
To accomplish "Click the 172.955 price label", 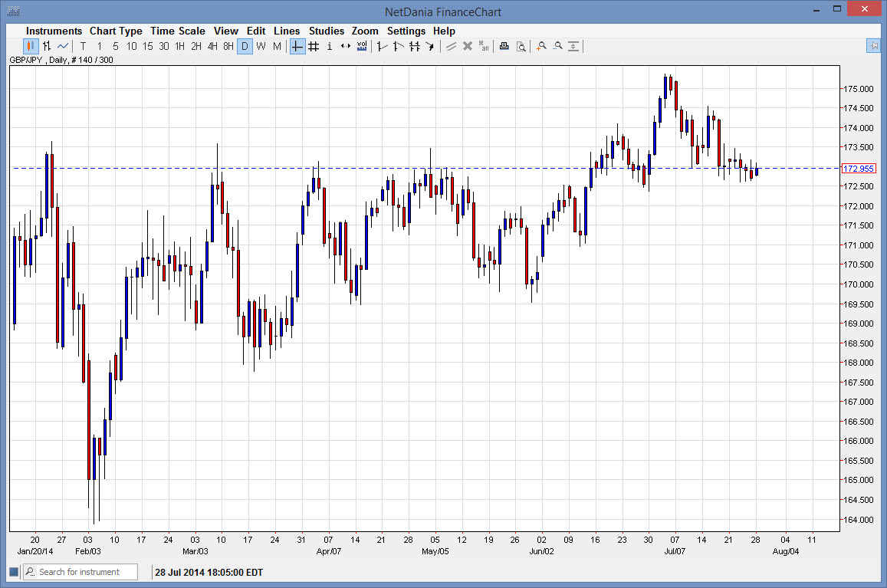I will tap(858, 169).
